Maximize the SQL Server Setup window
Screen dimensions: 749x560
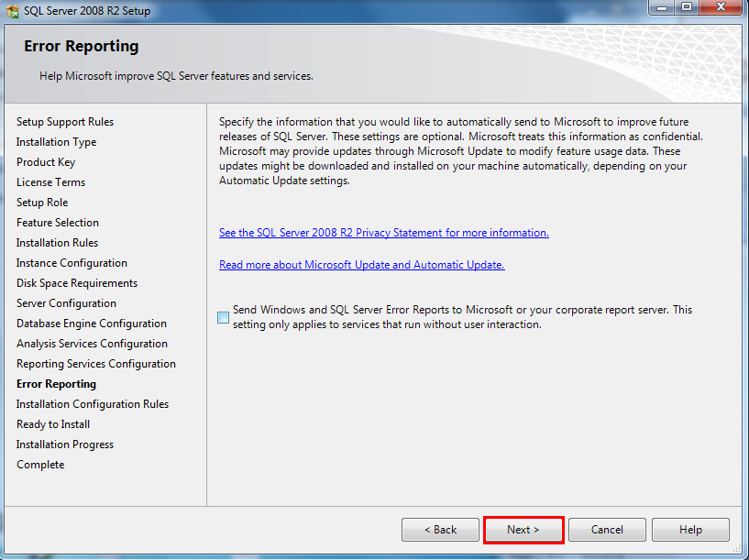[687, 7]
